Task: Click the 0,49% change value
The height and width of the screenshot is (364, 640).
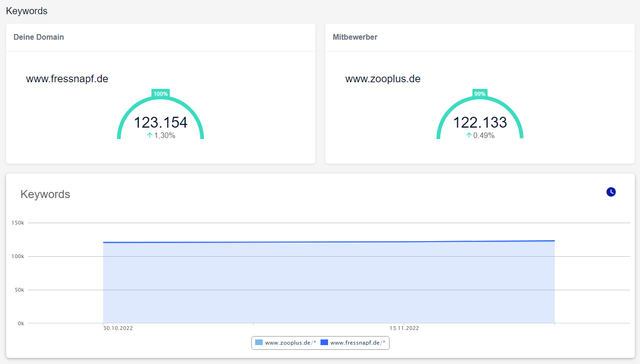Action: pos(484,136)
